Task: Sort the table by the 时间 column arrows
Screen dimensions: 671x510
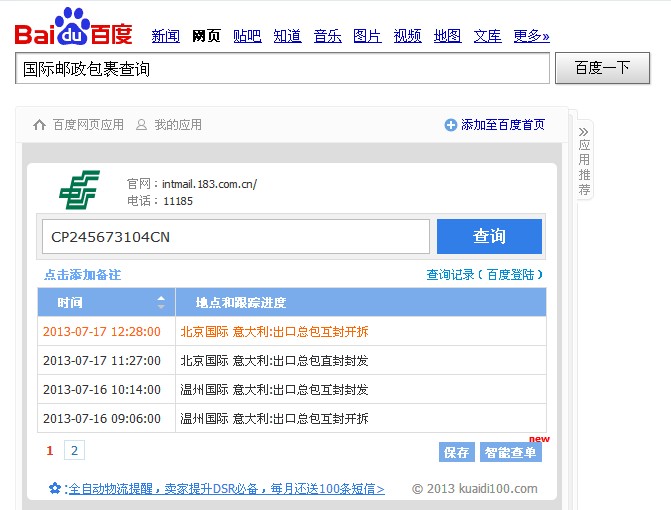Action: coord(161,302)
